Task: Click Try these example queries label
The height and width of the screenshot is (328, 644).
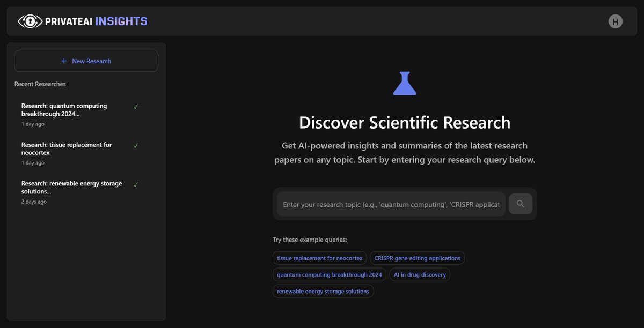Action: coord(310,240)
